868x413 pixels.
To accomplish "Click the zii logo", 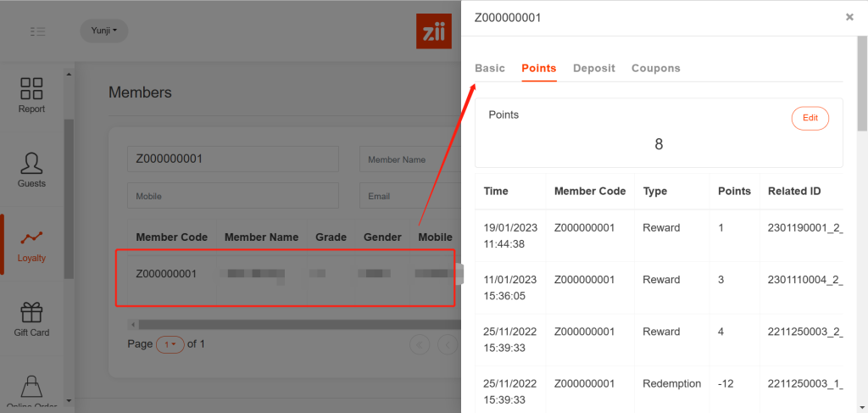I will [435, 31].
